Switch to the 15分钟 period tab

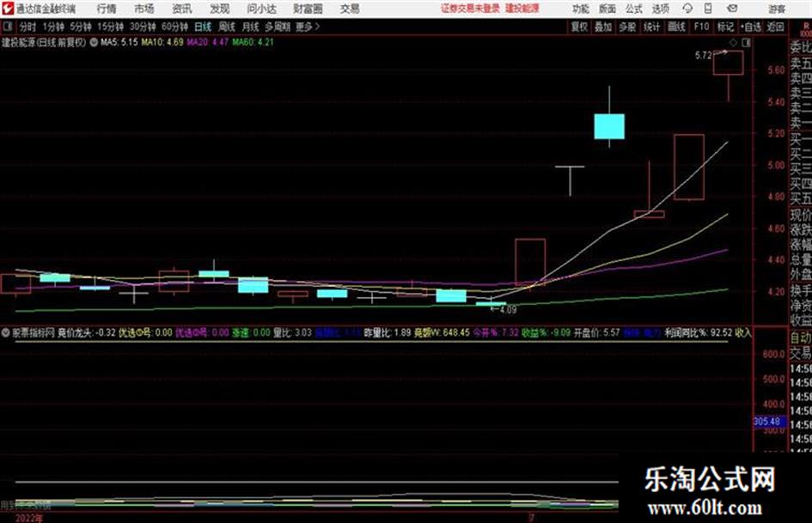(111, 27)
